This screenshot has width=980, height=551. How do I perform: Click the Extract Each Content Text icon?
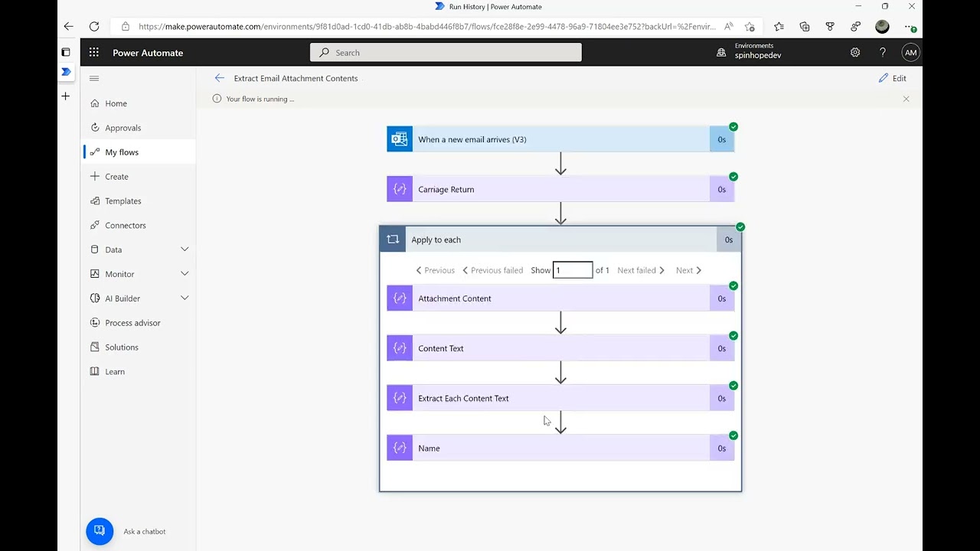(400, 398)
